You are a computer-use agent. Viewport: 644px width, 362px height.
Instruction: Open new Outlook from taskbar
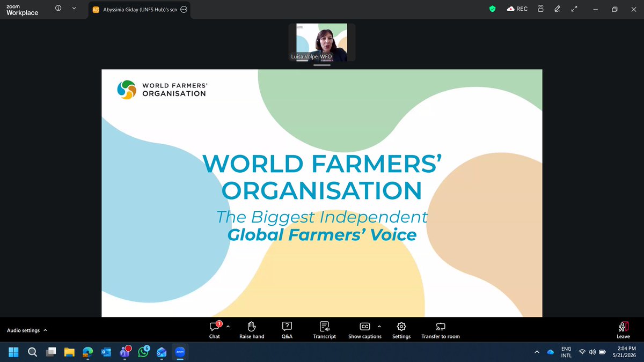tap(162, 352)
